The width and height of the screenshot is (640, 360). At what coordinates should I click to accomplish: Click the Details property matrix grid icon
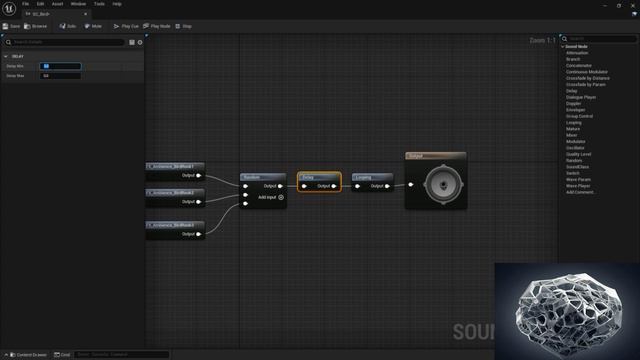tap(132, 42)
